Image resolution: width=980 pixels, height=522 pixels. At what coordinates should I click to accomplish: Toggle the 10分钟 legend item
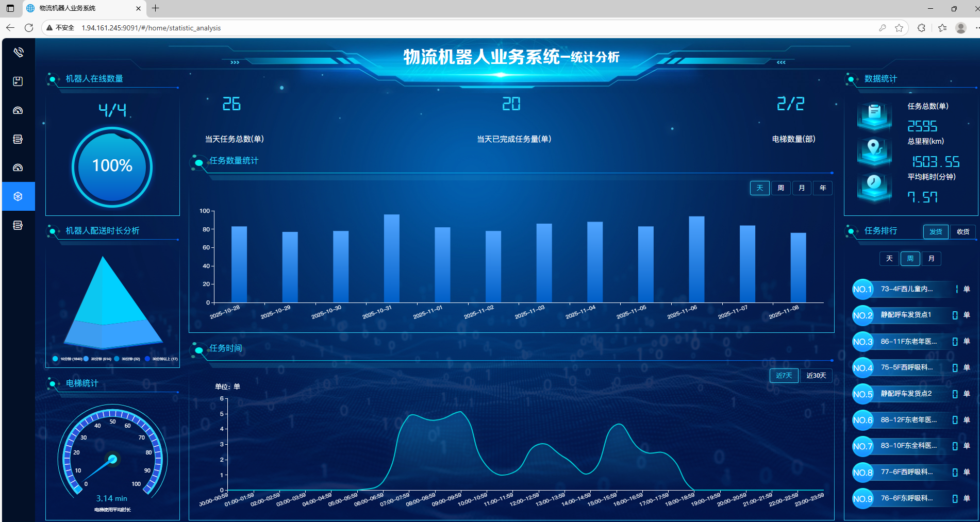(x=68, y=359)
